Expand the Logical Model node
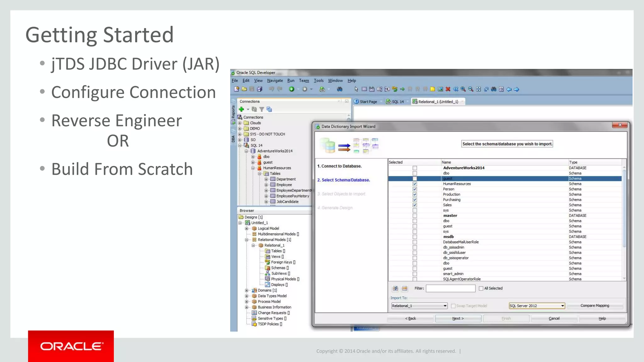Viewport: 644px width, 362px height. pos(247,228)
